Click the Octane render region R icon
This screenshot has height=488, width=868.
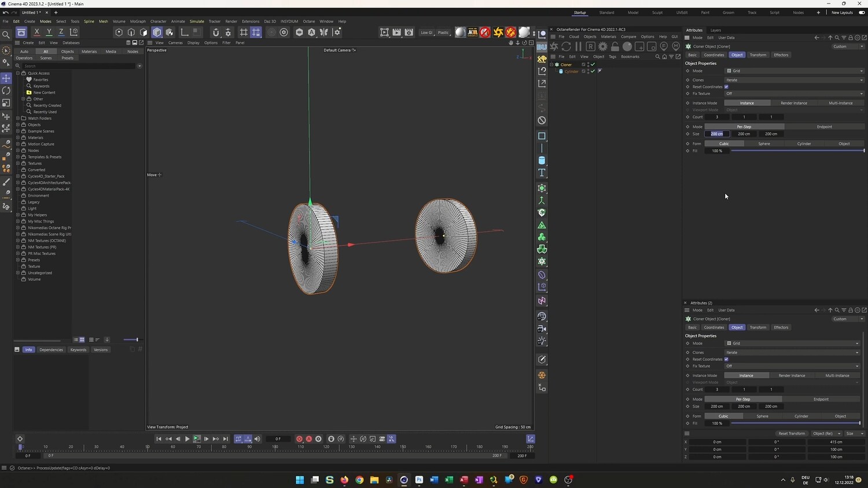pos(590,46)
